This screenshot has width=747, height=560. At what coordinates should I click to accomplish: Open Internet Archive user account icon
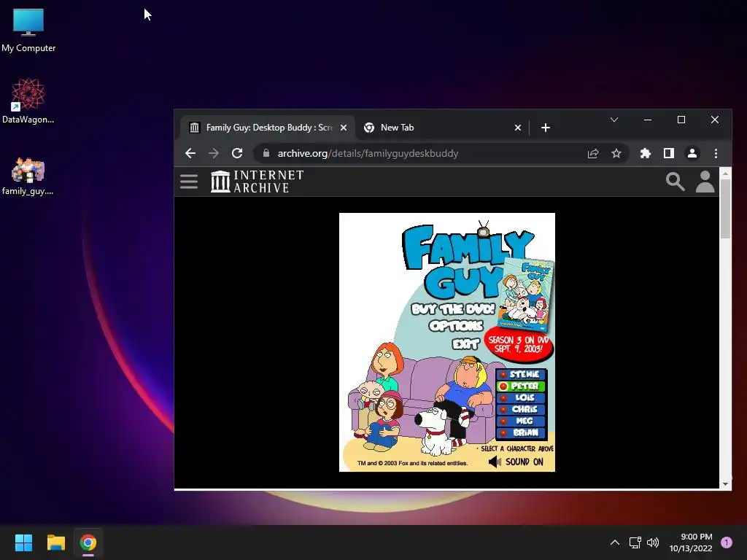tap(705, 182)
